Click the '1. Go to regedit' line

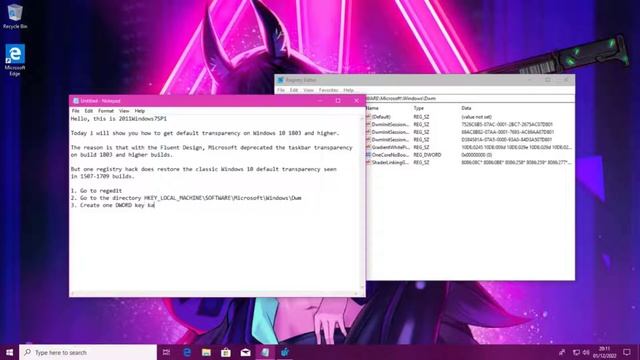96,191
